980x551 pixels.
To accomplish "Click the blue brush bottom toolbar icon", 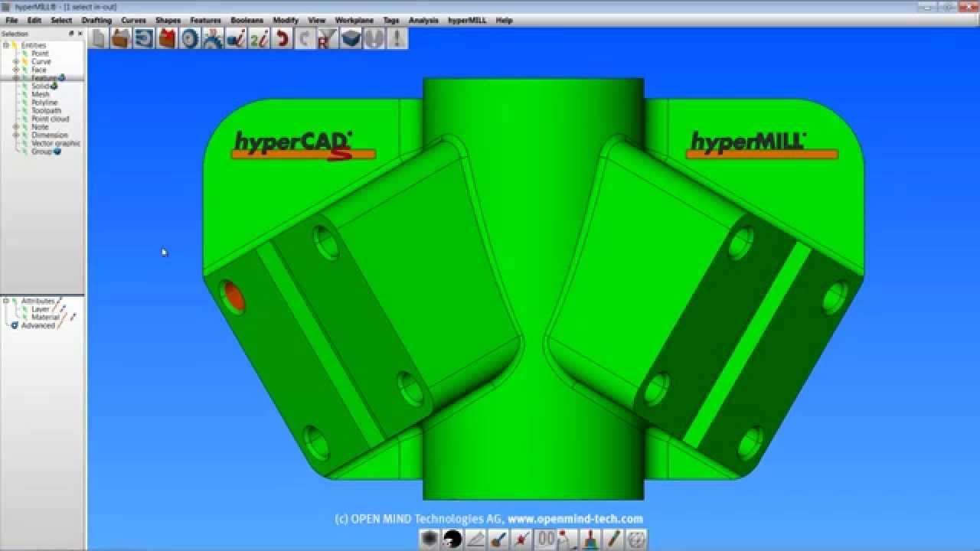I will click(498, 539).
